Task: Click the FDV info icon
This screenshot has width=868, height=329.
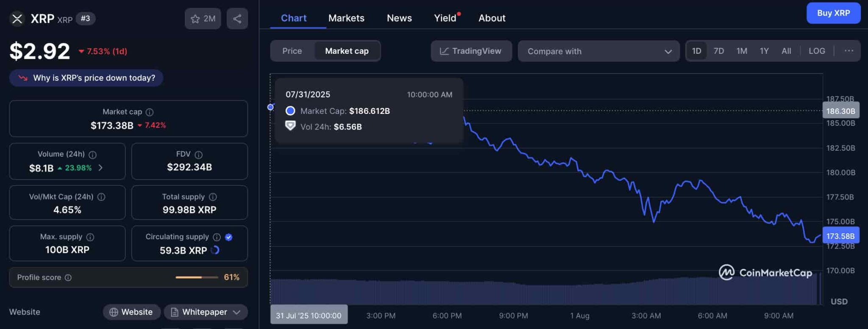Action: click(x=198, y=155)
